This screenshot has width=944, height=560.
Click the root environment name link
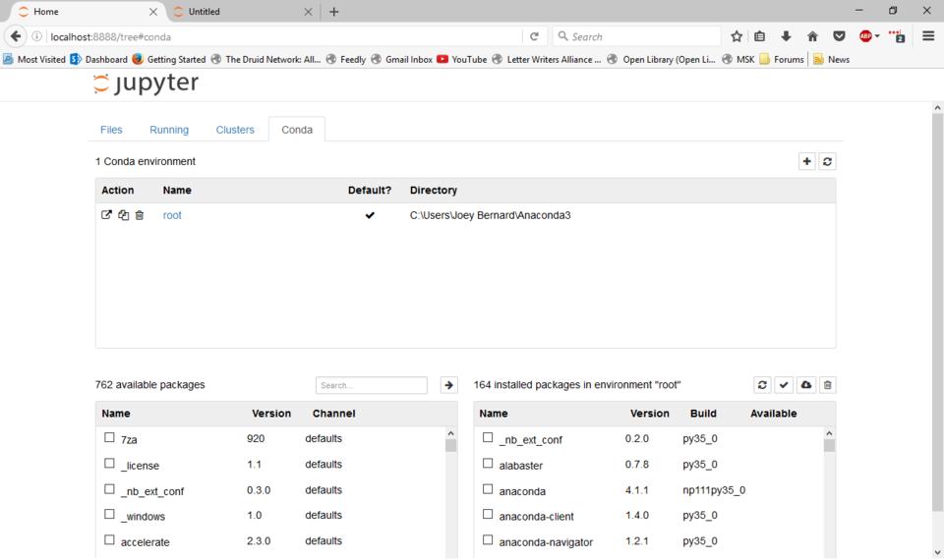click(172, 215)
